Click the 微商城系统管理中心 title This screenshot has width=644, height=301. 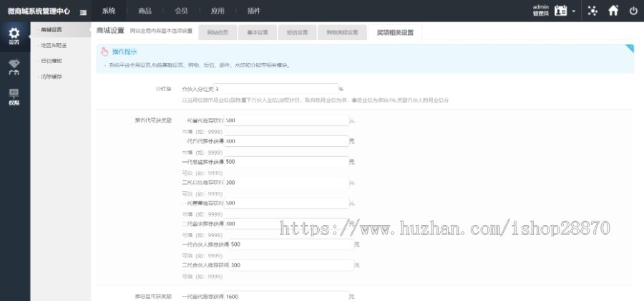[39, 11]
